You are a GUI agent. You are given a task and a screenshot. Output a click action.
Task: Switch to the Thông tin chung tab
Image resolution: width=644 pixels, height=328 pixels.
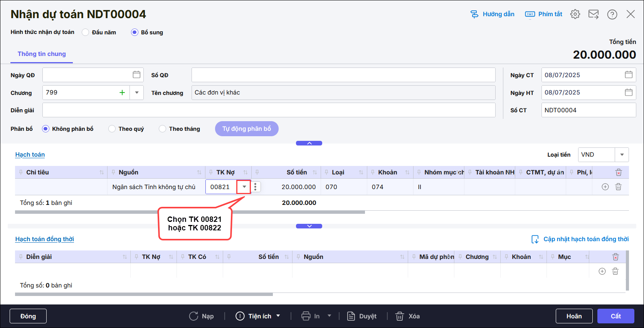tap(42, 54)
